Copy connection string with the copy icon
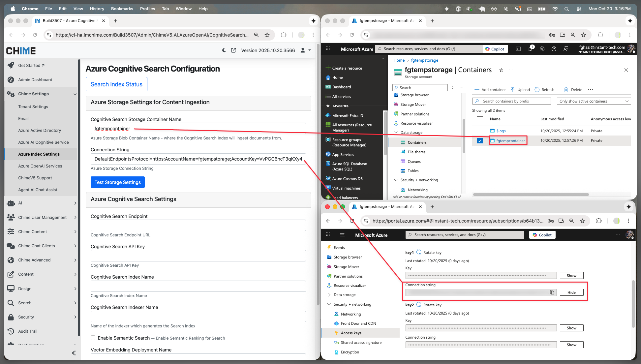Screen dimensions: 641x364 [x=552, y=292]
